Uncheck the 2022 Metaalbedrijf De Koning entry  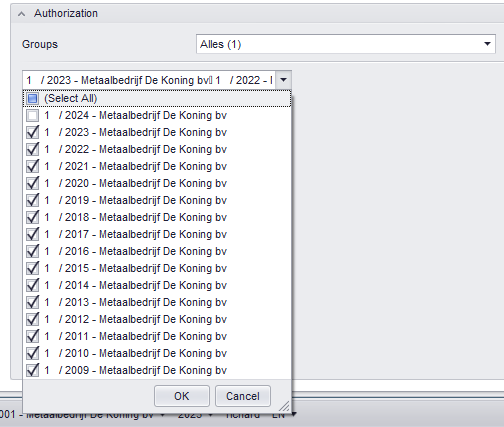(x=32, y=149)
